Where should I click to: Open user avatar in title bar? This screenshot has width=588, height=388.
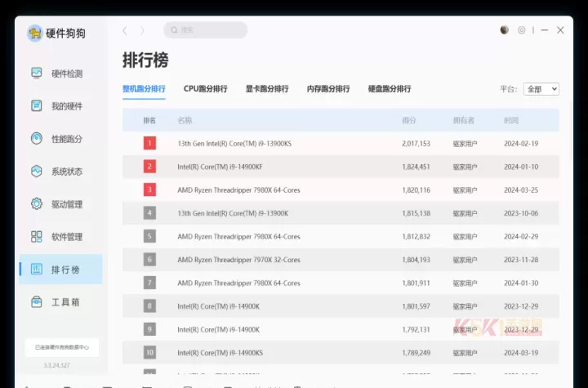point(505,30)
